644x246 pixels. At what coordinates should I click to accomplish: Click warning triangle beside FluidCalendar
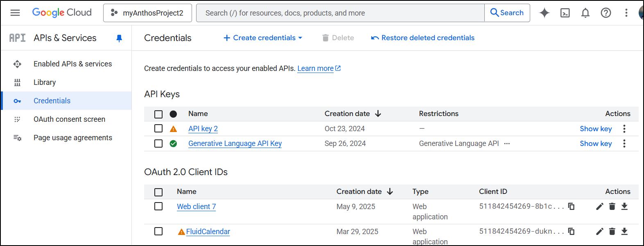pos(181,232)
